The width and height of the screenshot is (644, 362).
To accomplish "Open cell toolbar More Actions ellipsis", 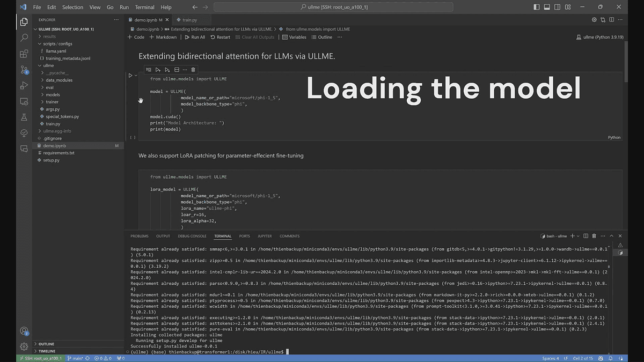I will [x=185, y=70].
